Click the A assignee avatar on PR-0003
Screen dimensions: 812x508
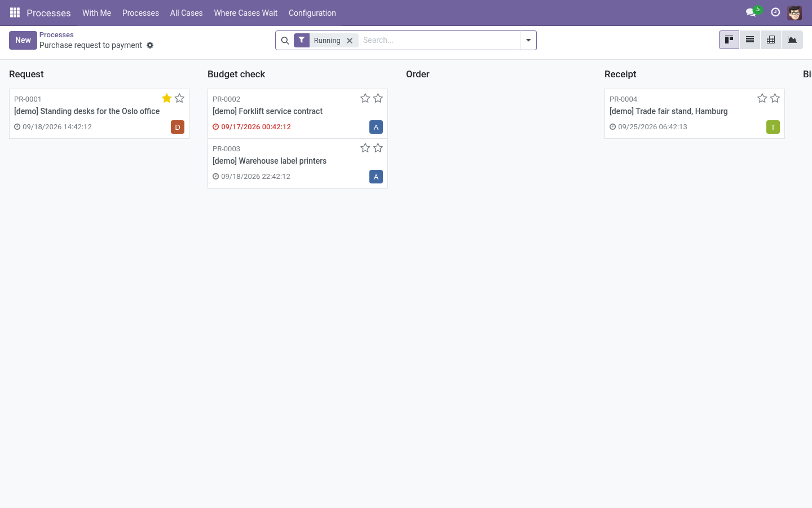pyautogui.click(x=376, y=177)
